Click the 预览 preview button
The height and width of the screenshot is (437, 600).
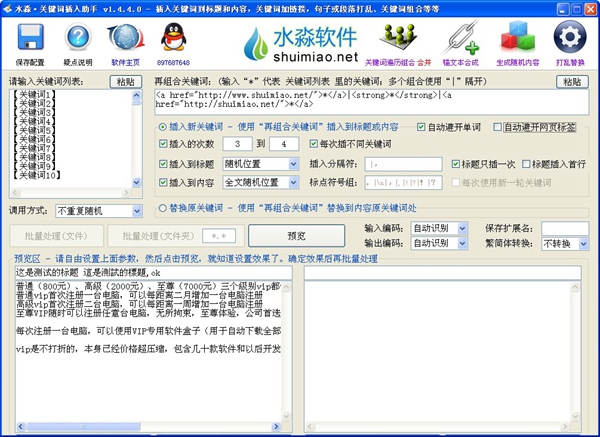tap(297, 236)
